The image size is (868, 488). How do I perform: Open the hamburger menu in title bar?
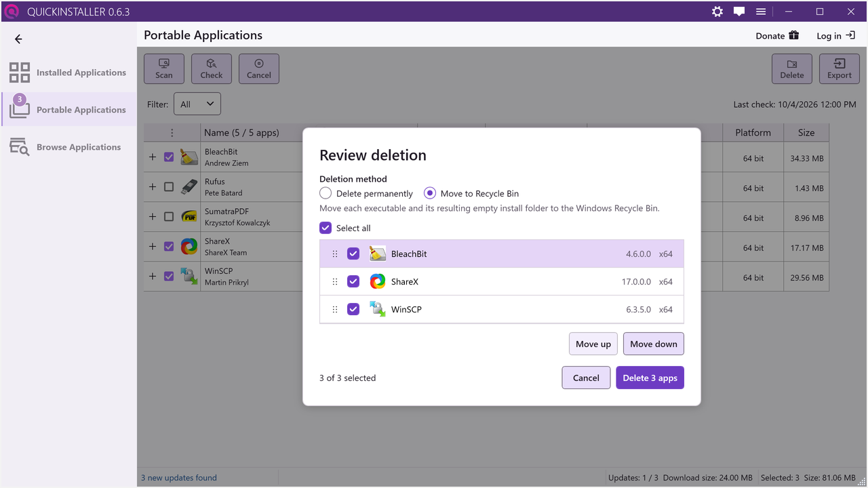click(761, 12)
